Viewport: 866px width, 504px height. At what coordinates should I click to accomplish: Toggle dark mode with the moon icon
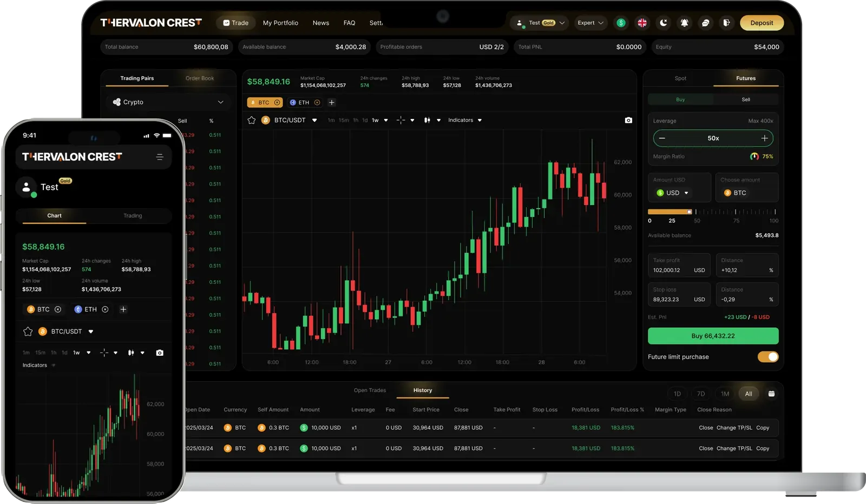coord(664,23)
